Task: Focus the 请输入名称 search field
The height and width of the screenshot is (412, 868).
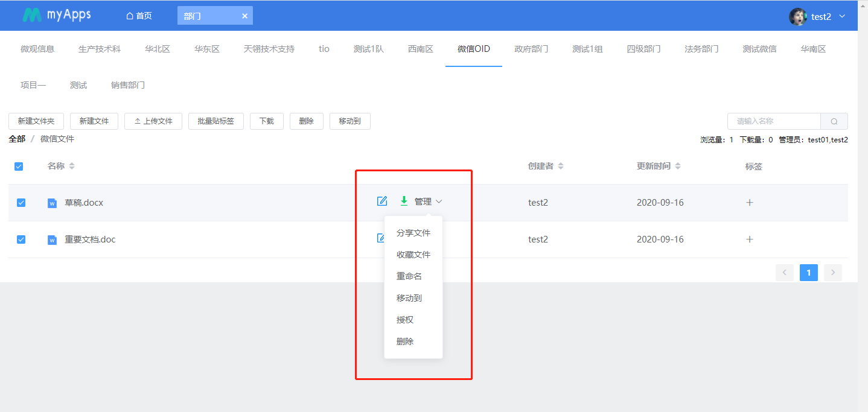Action: coord(774,121)
